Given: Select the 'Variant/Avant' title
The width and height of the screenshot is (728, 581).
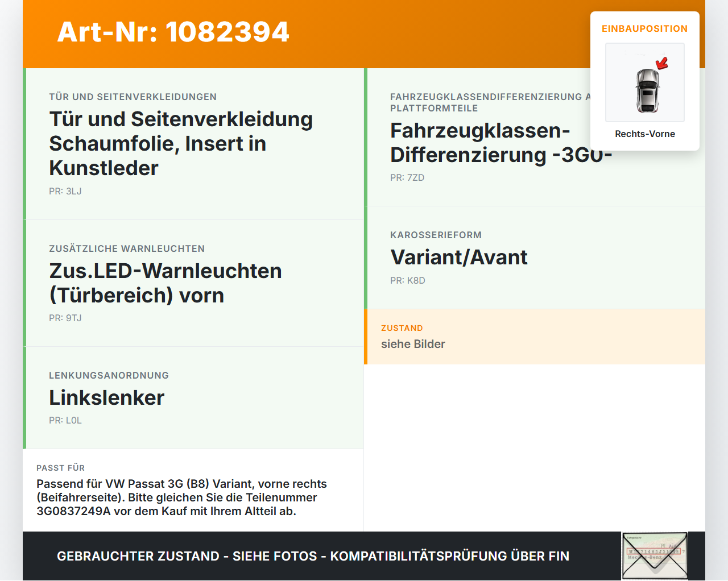Looking at the screenshot, I should [x=459, y=257].
